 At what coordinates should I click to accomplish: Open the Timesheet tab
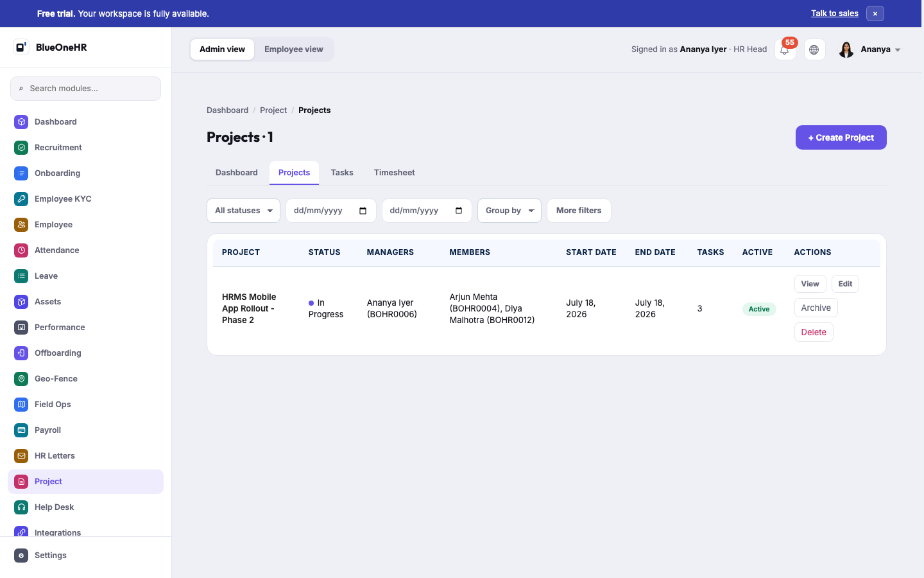click(395, 173)
